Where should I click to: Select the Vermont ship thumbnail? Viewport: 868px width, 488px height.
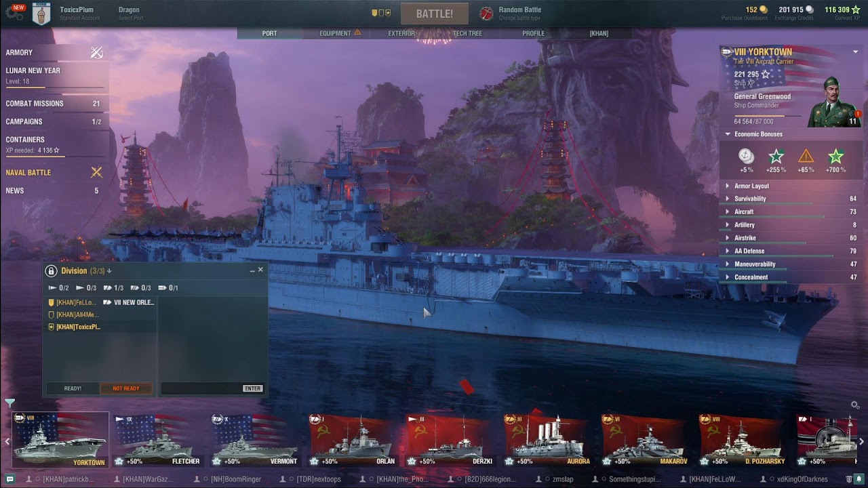(x=255, y=439)
